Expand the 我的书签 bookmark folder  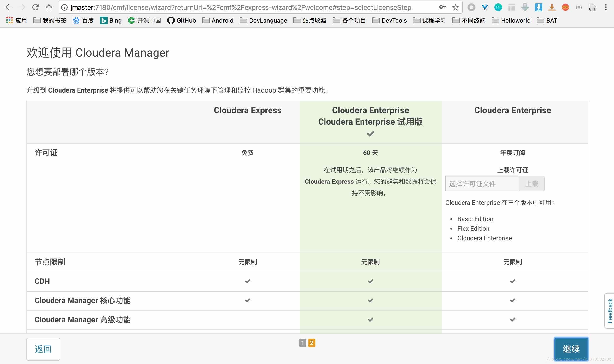50,20
